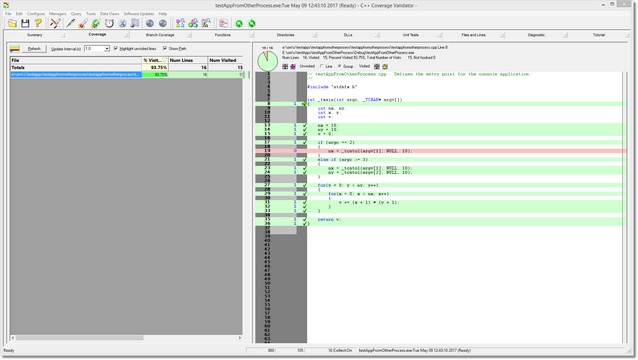Click the red rocket launch icon
Viewport: 638px width, 360px height.
[83, 24]
